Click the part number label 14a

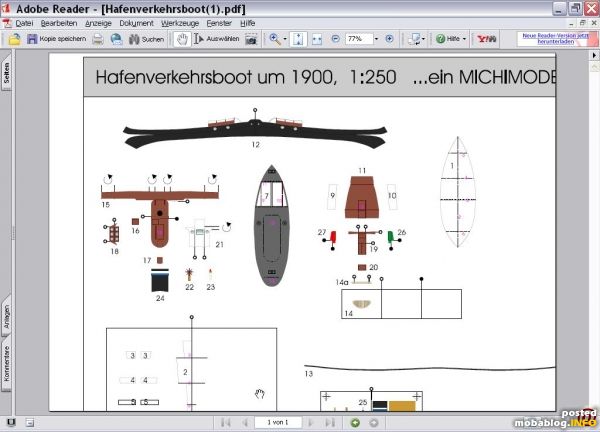342,282
